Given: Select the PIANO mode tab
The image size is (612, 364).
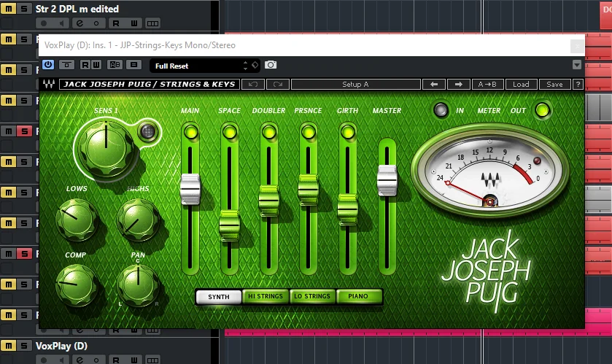Looking at the screenshot, I should point(358,296).
